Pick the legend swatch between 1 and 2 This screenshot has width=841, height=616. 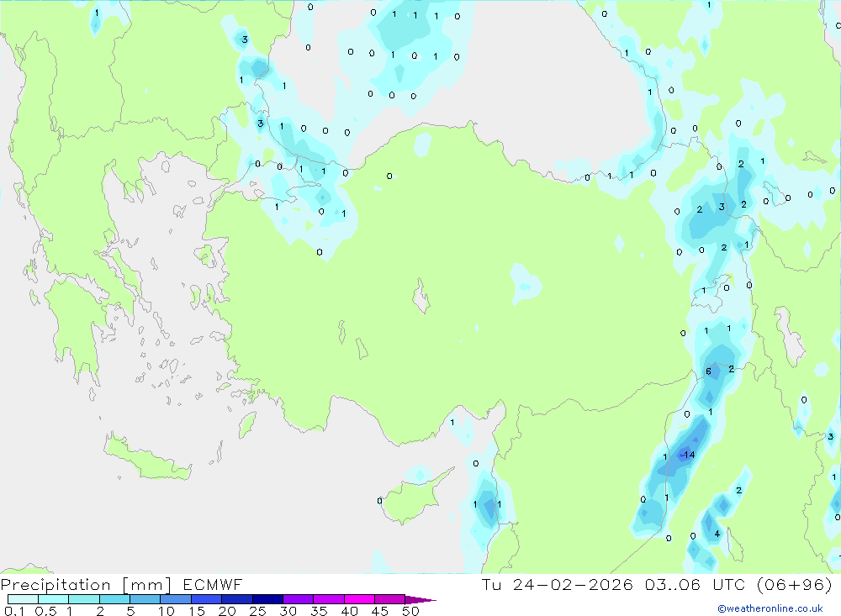click(x=84, y=599)
